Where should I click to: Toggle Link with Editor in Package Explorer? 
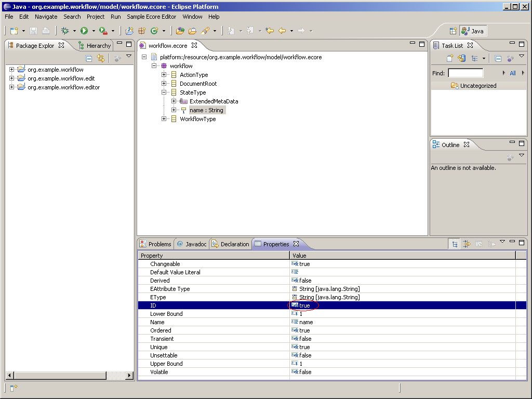101,59
